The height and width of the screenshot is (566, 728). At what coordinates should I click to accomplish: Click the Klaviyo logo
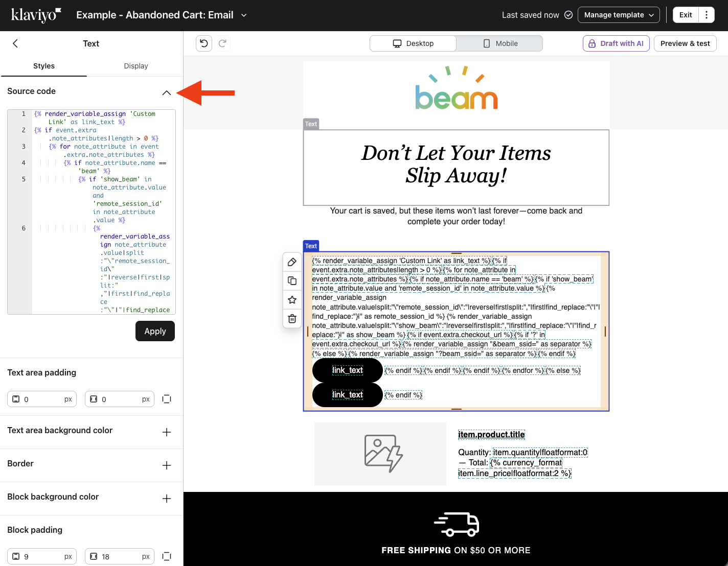point(36,15)
